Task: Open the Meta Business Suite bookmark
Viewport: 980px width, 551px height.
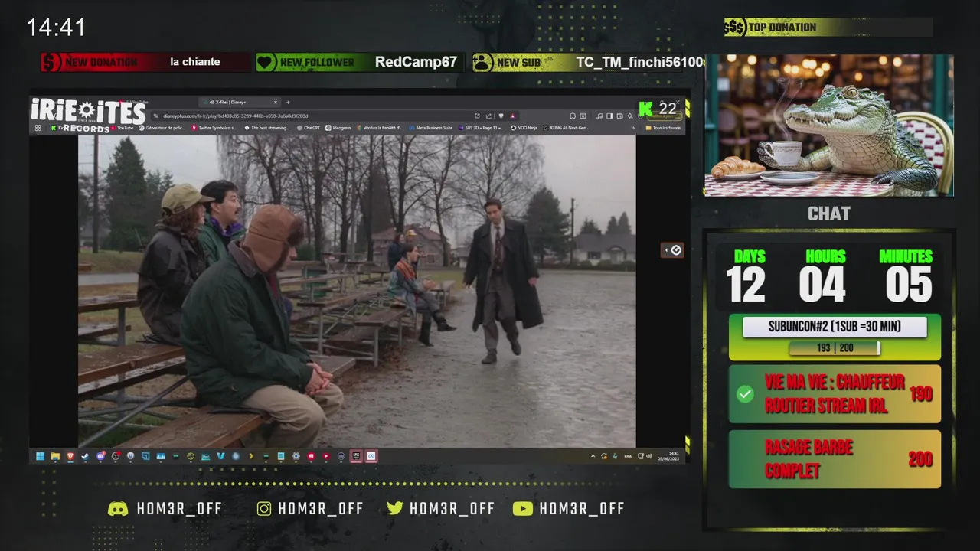Action: coord(431,128)
